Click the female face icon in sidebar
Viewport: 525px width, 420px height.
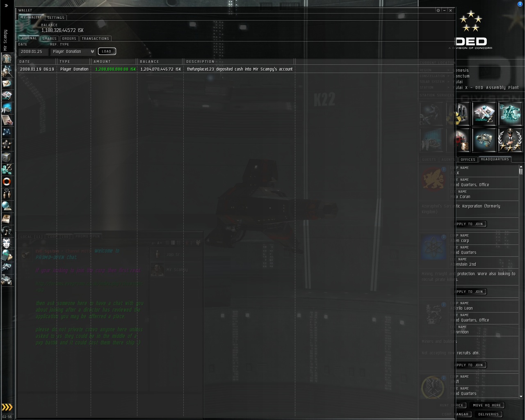point(7,243)
